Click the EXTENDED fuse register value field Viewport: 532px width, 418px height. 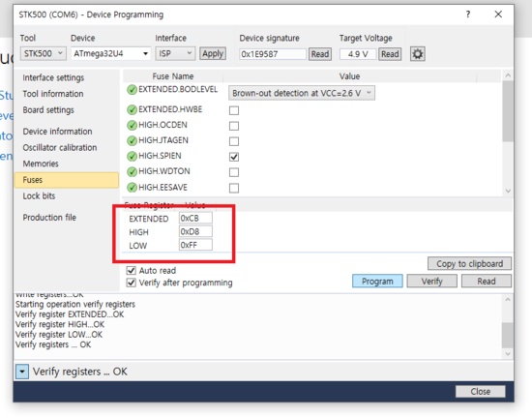click(x=195, y=218)
